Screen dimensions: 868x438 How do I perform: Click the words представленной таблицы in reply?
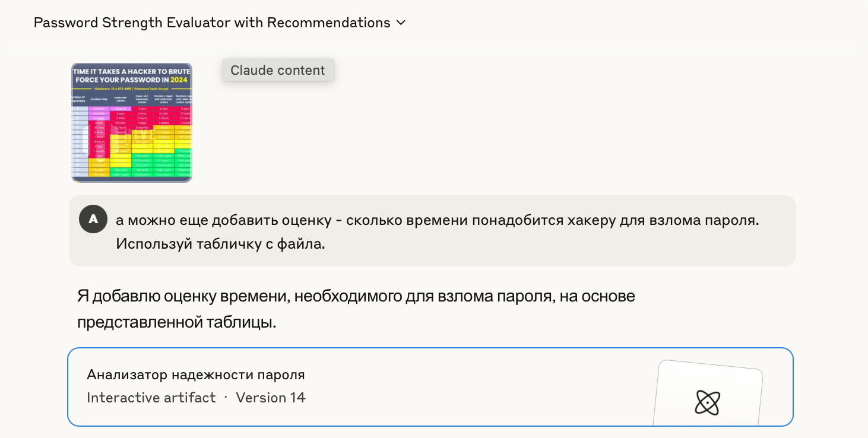click(177, 323)
